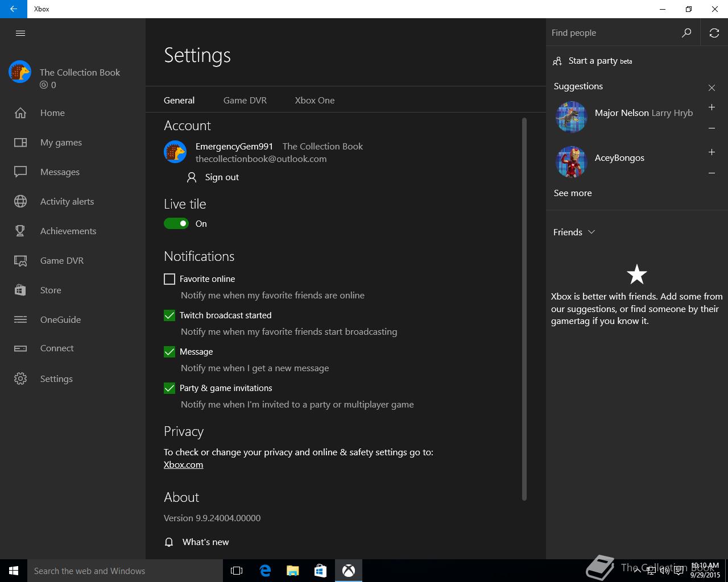Open Messages in the sidebar
Viewport: 728px width, 582px height.
[x=60, y=172]
